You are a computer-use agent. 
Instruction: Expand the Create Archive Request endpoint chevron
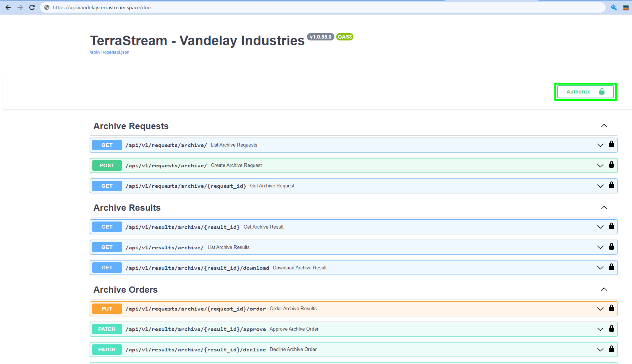[x=600, y=165]
